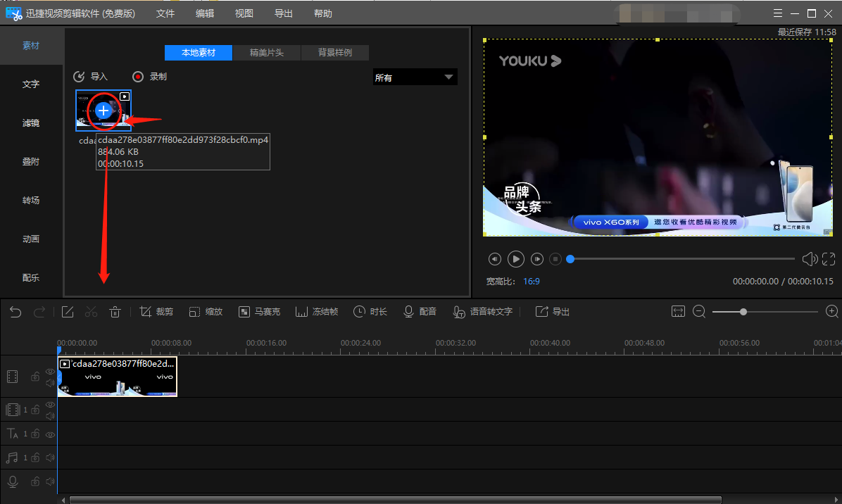Select the 裁剪 crop tool
This screenshot has height=504, width=842.
[x=156, y=312]
